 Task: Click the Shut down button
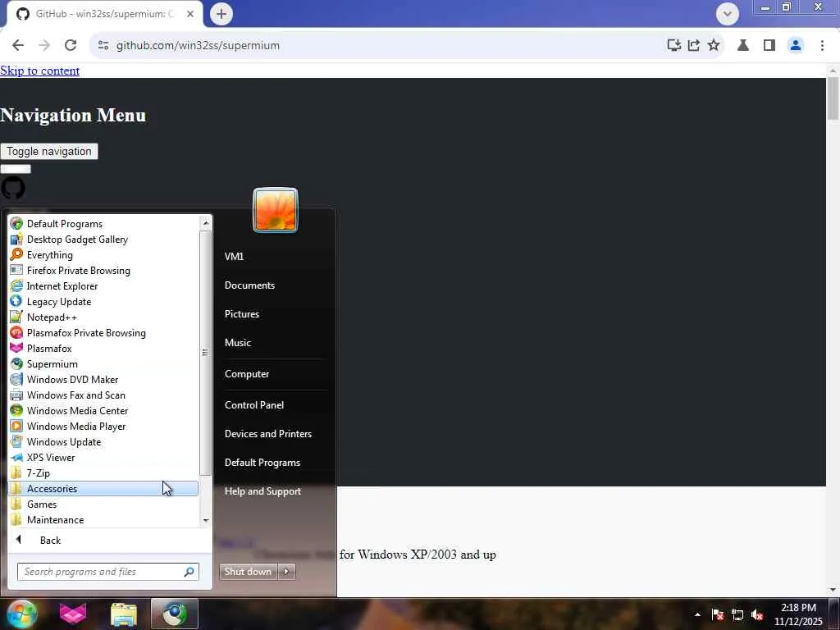[248, 572]
